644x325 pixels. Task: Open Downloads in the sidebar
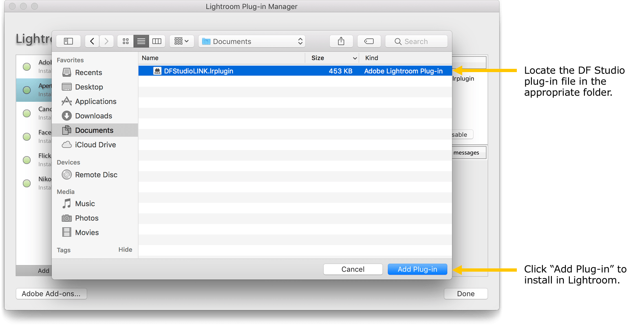click(95, 116)
